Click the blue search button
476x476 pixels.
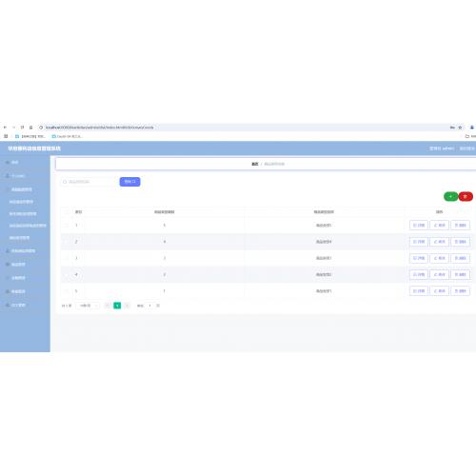point(129,182)
